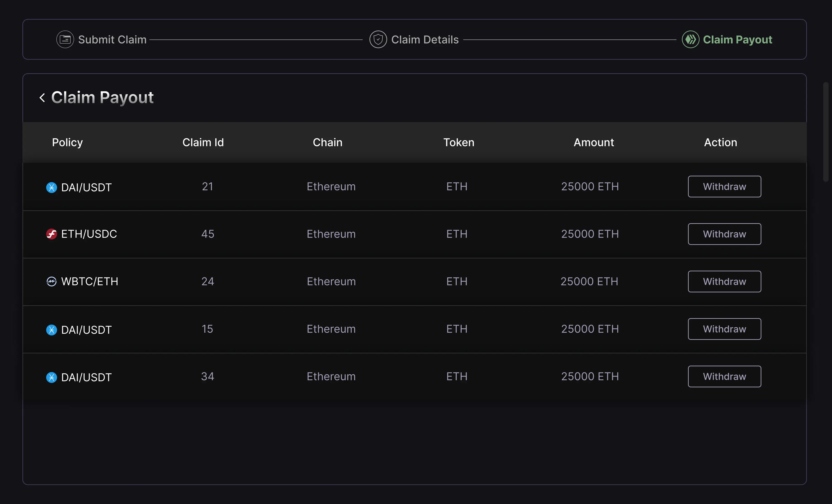This screenshot has width=832, height=504.
Task: Click the Amount column header
Action: [593, 142]
